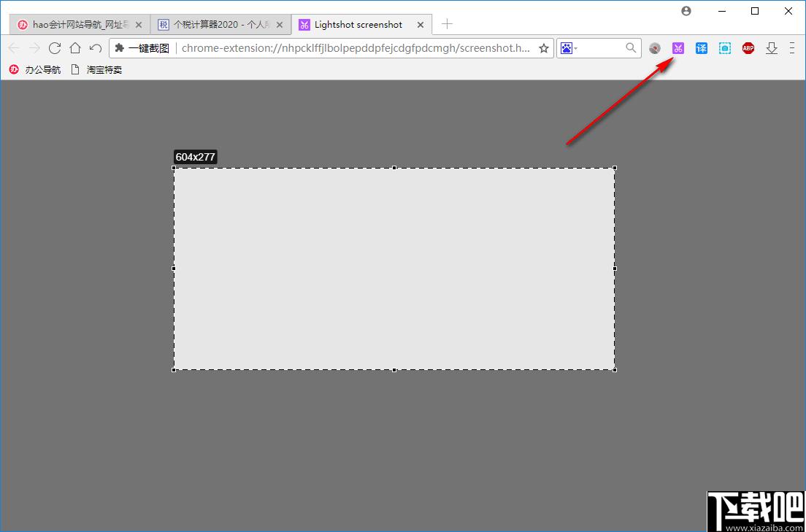Go to the home page icon
The image size is (806, 532).
pos(75,48)
